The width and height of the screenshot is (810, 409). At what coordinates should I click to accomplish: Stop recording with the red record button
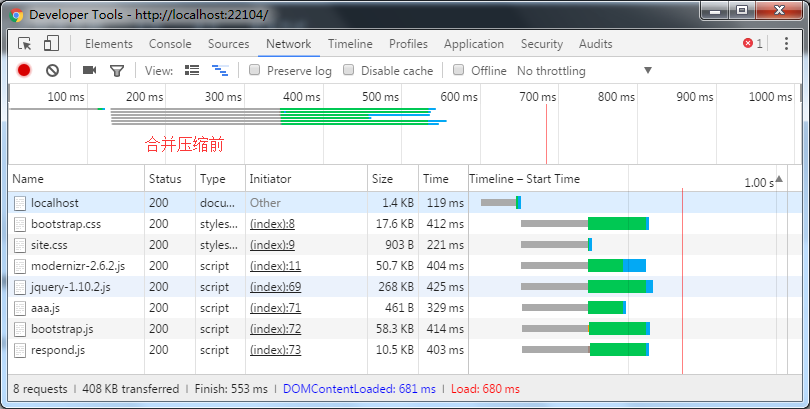pyautogui.click(x=24, y=70)
